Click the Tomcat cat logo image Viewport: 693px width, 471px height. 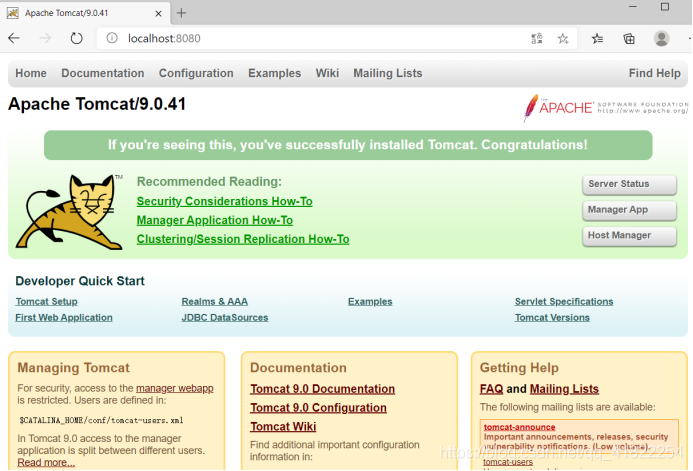coord(69,212)
